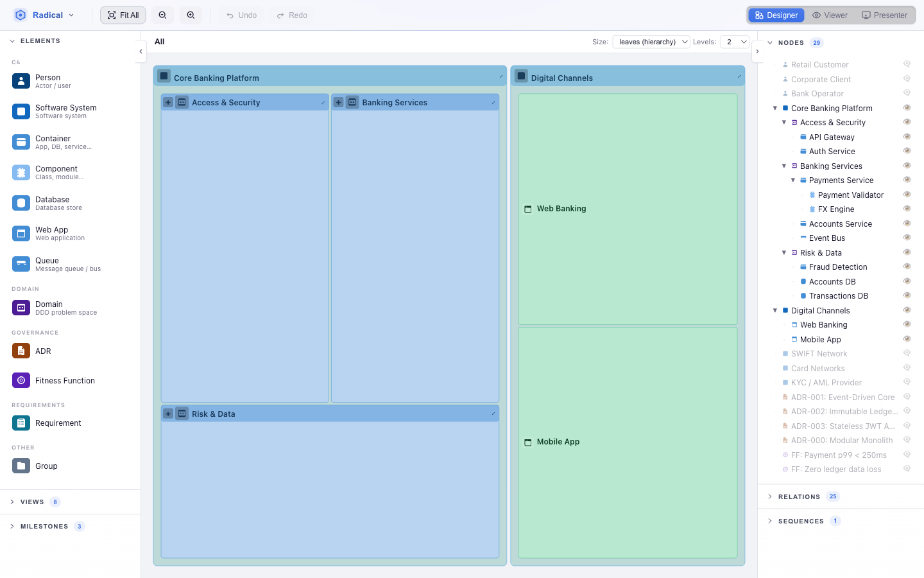The height and width of the screenshot is (578, 924).
Task: Switch to Presenter mode
Action: 885,15
